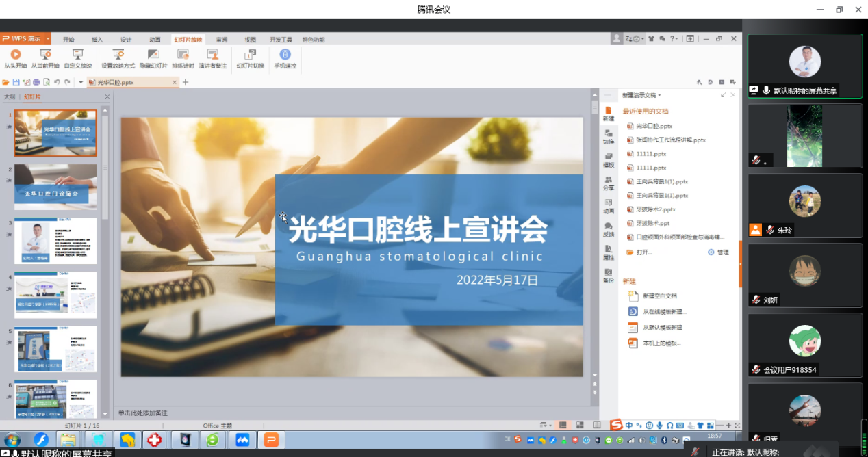868x457 pixels.
Task: Click 从头开始 to start slideshow from beginning
Action: coord(15,55)
